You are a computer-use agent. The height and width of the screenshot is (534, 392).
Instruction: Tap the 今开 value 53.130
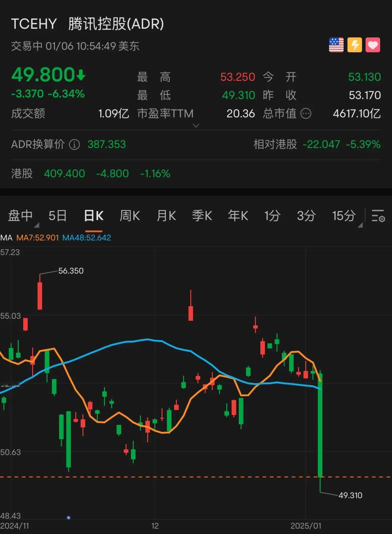364,77
